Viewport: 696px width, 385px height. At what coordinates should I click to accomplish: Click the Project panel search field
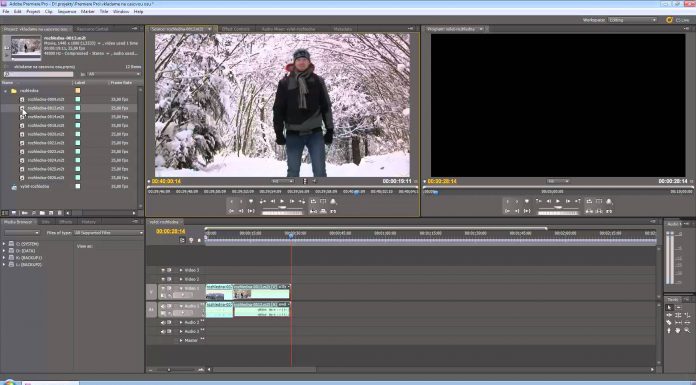pyautogui.click(x=38, y=74)
